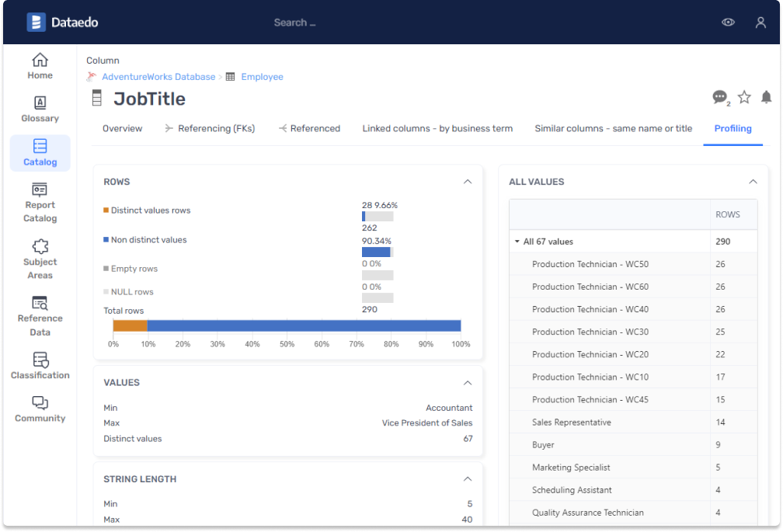The width and height of the screenshot is (783, 532).
Task: Collapse the All 67 values group
Action: click(516, 242)
